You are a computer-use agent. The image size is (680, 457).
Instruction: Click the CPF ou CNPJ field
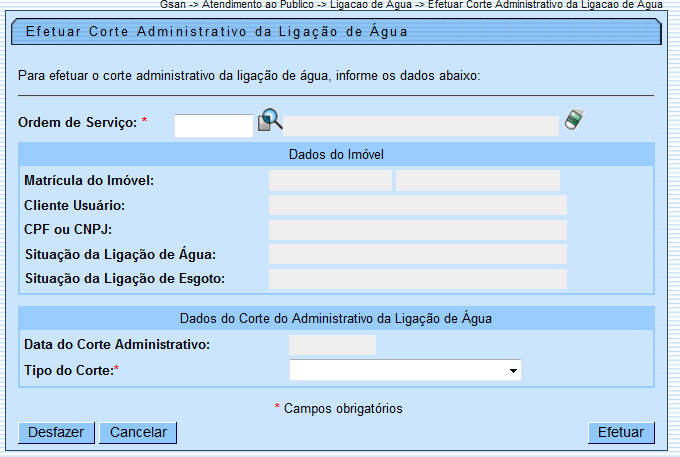(x=417, y=230)
